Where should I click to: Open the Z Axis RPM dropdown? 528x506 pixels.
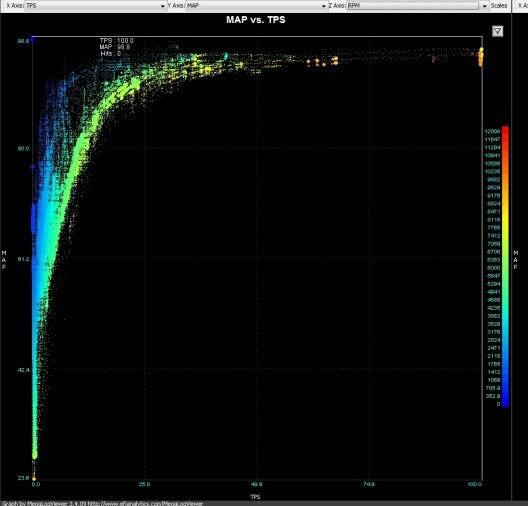(x=418, y=6)
